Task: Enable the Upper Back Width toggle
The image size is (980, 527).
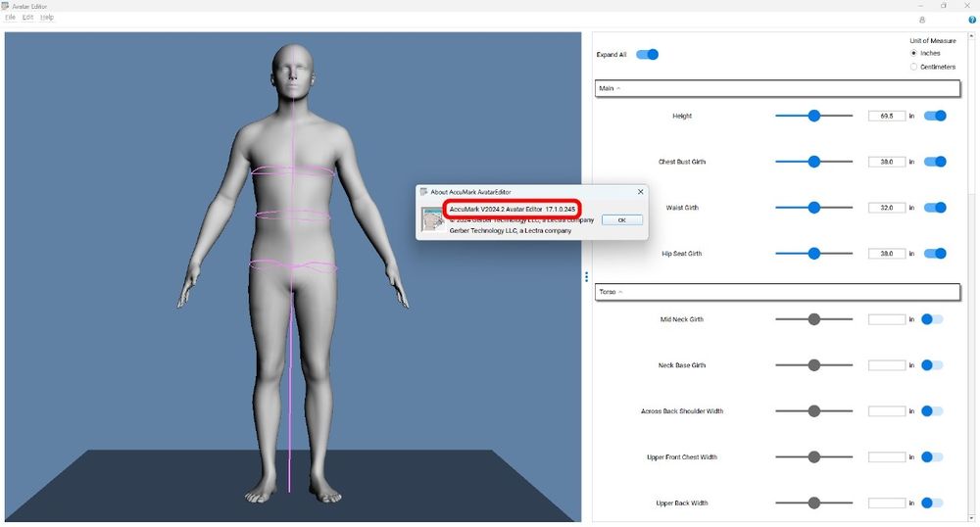Action: [932, 503]
